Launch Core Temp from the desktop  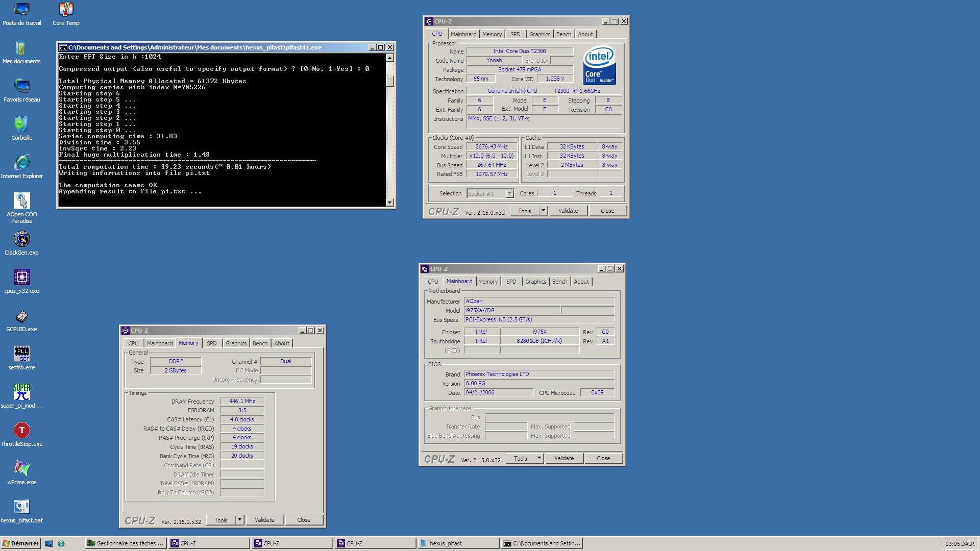66,14
